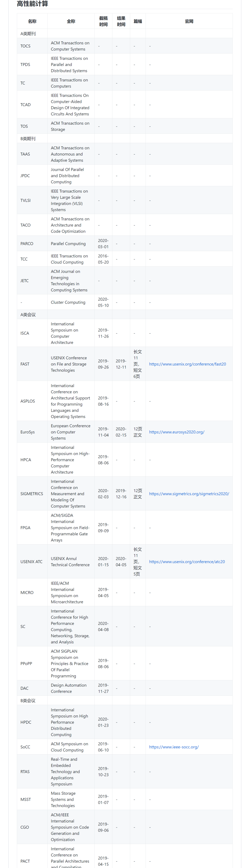Select the A类会议 section row
The height and width of the screenshot is (868, 242).
tap(28, 315)
